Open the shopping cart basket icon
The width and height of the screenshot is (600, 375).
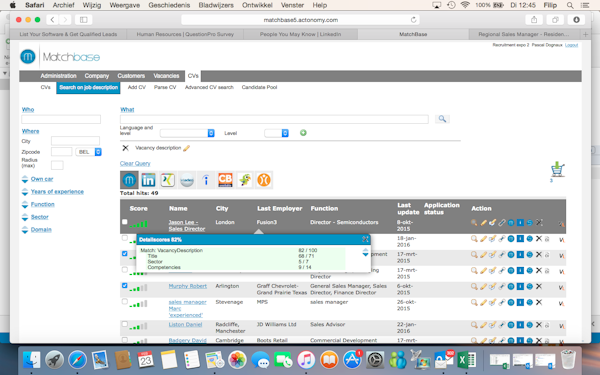click(x=558, y=169)
